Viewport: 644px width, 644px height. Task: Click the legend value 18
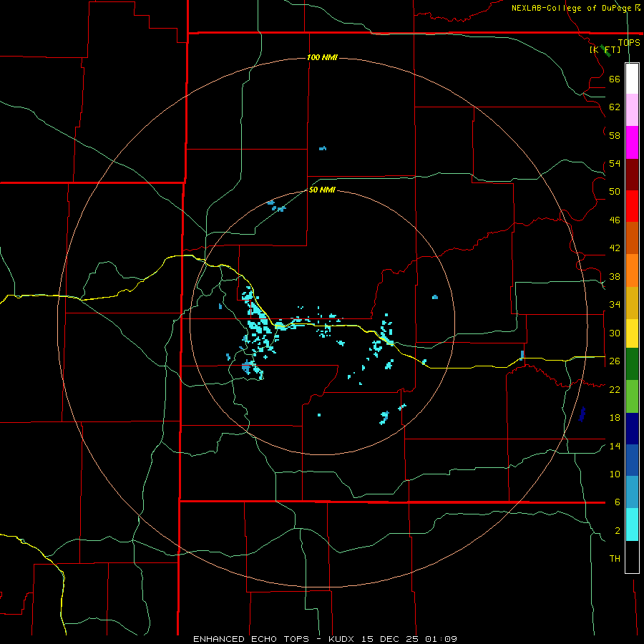(615, 418)
